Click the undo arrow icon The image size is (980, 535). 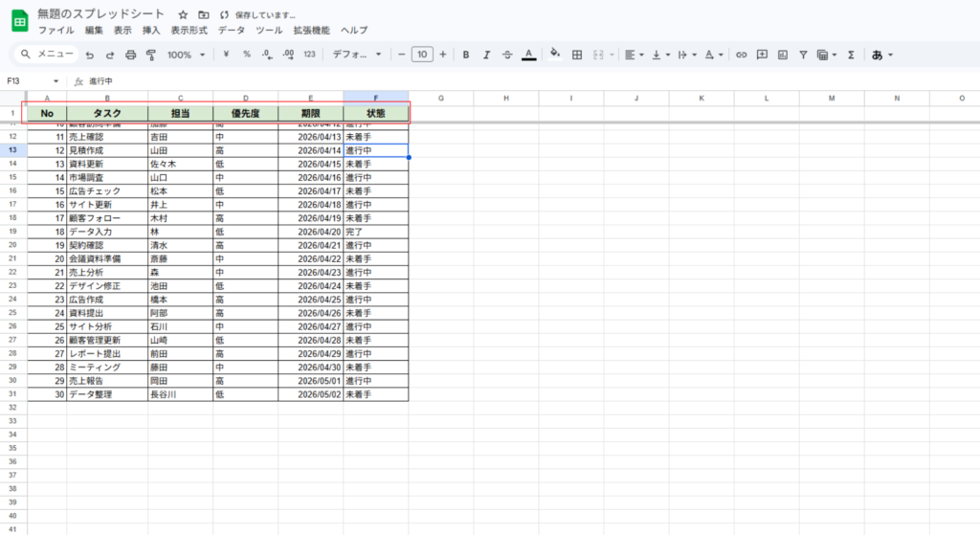[90, 55]
